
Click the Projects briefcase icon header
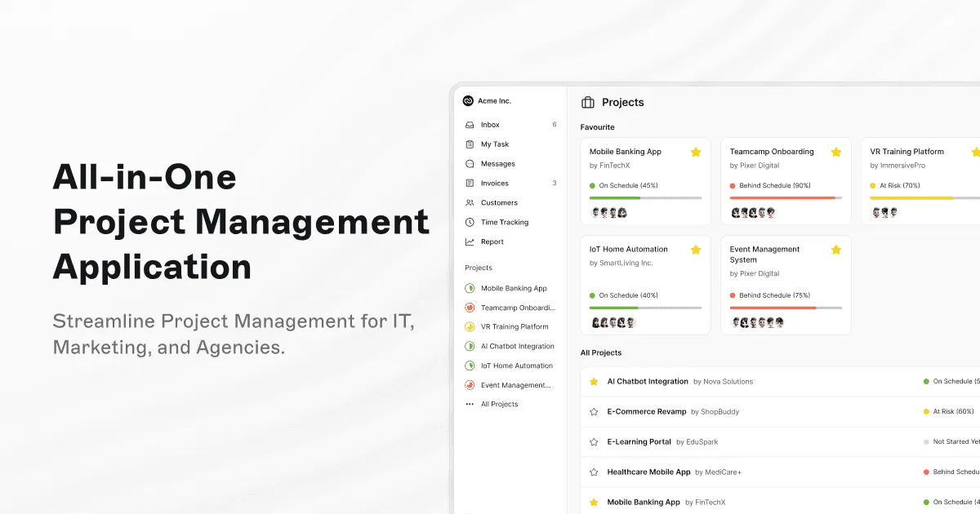(x=588, y=102)
